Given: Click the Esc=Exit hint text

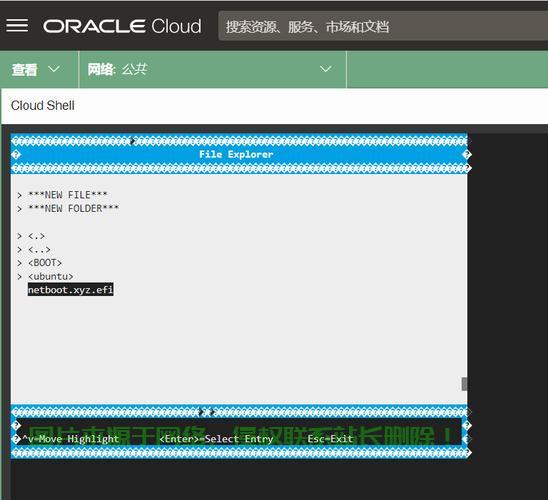Looking at the screenshot, I should 330,439.
